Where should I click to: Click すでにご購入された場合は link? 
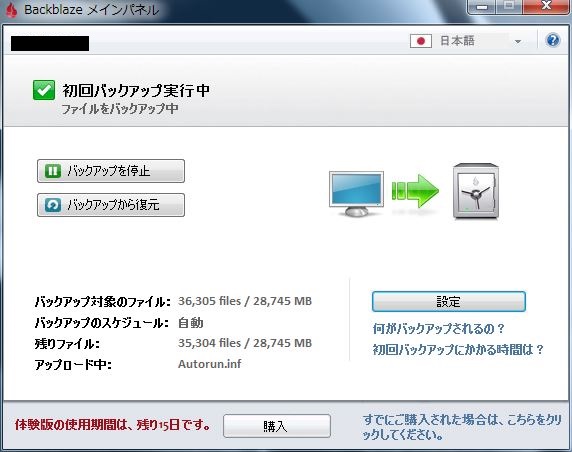tap(462, 427)
